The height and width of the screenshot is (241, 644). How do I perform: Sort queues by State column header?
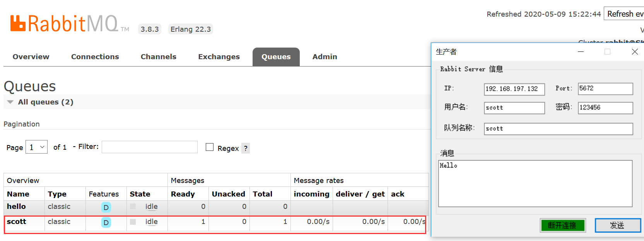140,194
